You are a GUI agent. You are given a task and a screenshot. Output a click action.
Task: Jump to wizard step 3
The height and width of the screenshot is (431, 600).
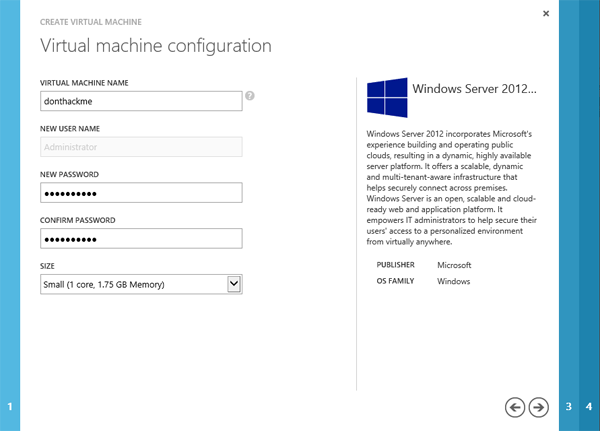pyautogui.click(x=569, y=406)
